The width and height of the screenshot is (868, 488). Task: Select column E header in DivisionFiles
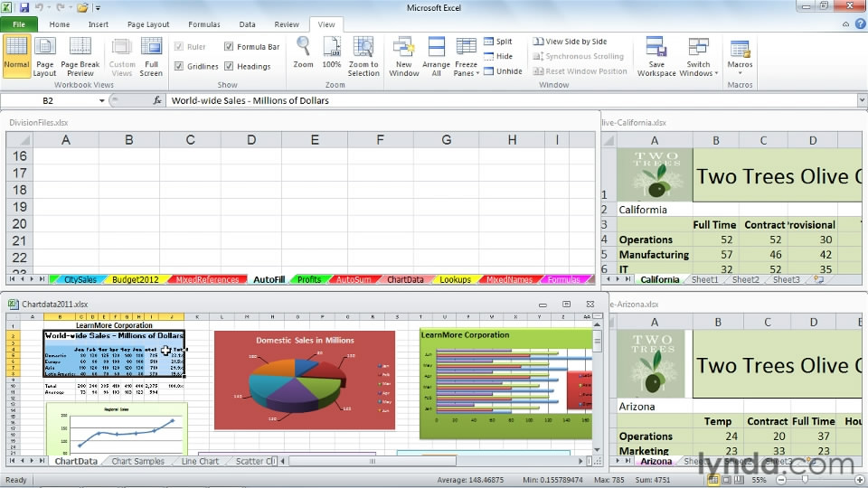(x=315, y=140)
